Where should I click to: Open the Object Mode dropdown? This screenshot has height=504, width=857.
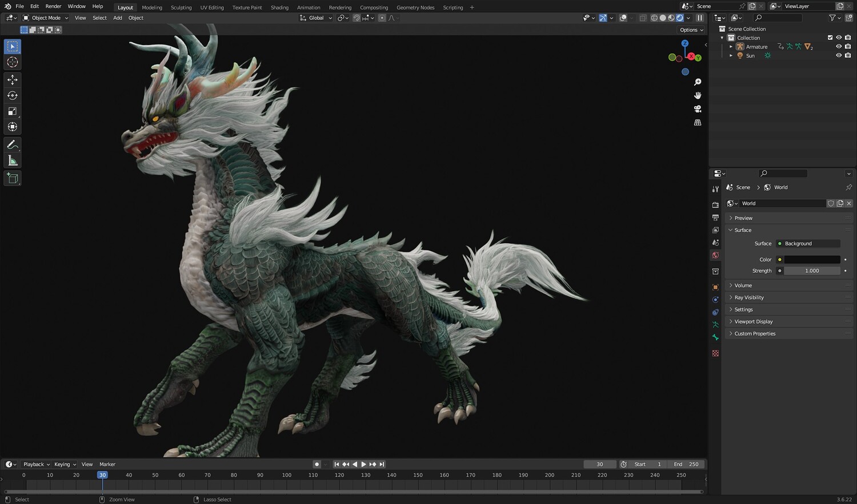46,18
